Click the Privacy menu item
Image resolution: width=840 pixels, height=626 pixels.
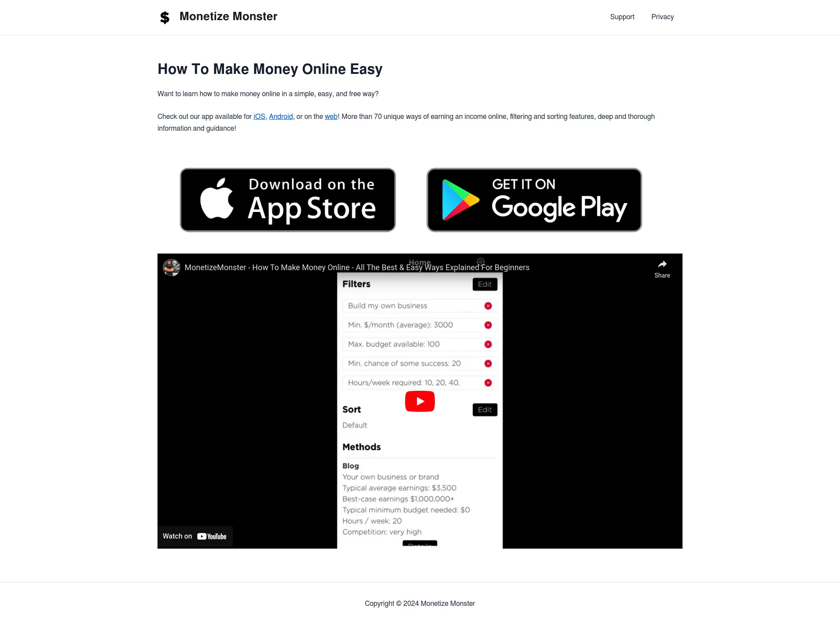click(x=662, y=17)
